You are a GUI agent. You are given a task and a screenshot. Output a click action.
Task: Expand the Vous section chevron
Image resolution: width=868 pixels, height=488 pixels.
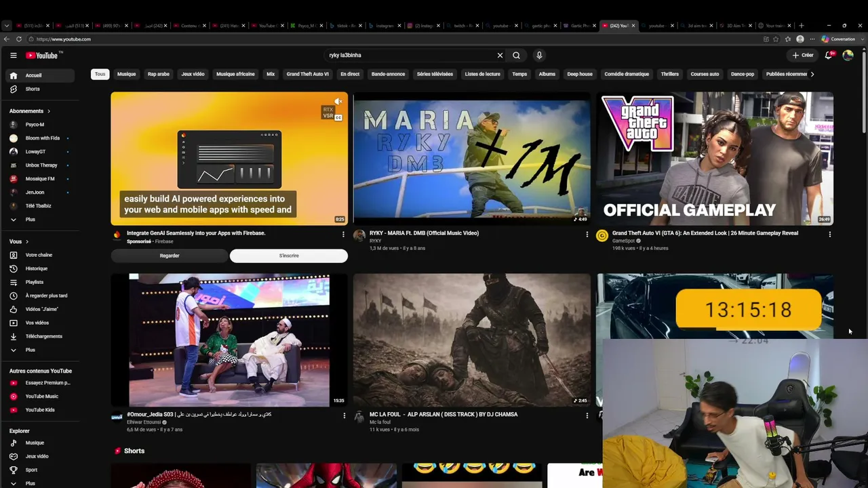pyautogui.click(x=27, y=241)
